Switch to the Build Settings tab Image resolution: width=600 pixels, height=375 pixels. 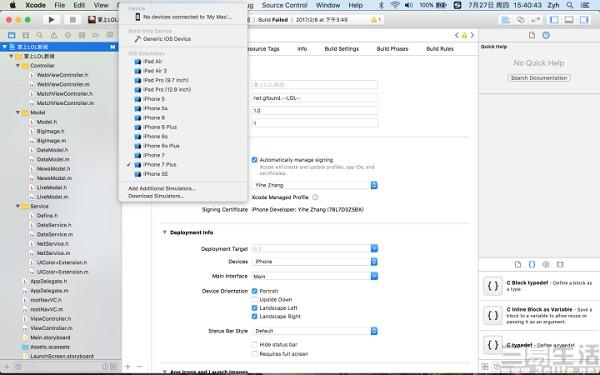342,49
